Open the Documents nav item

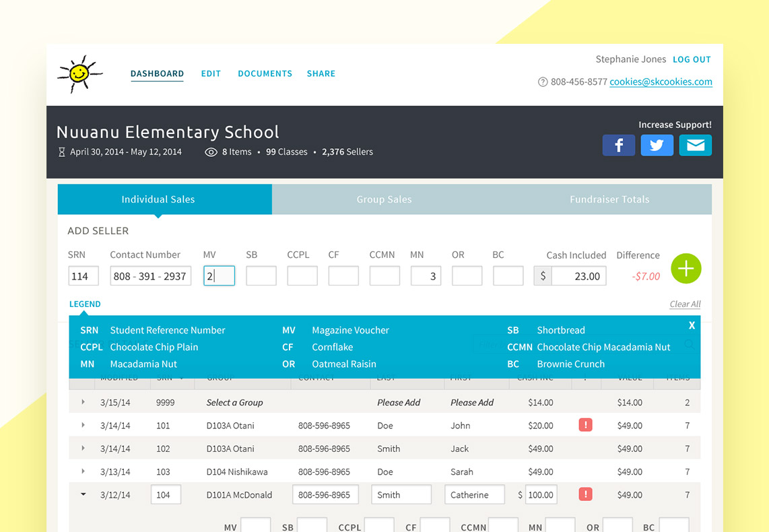(265, 73)
